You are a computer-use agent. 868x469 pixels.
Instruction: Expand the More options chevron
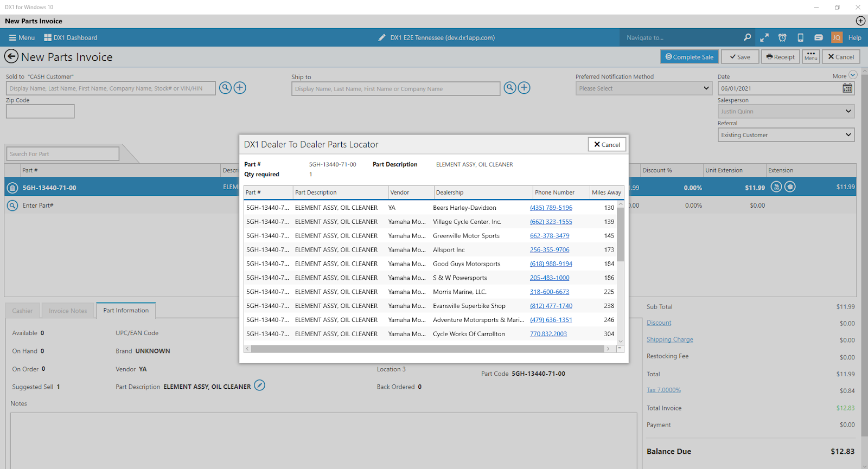(853, 75)
